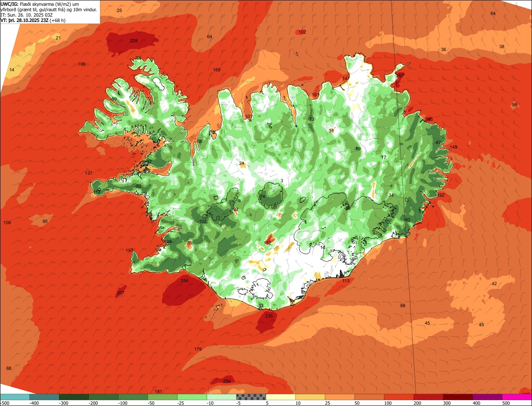Pick the darkest green -300 to -200 swatch
The width and height of the screenshot is (532, 406).
point(74,396)
